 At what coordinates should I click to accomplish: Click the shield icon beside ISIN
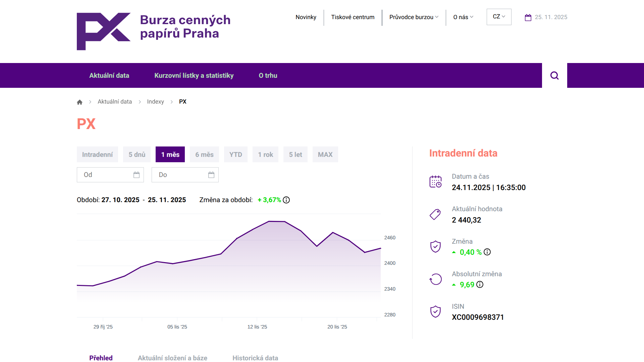click(x=435, y=312)
